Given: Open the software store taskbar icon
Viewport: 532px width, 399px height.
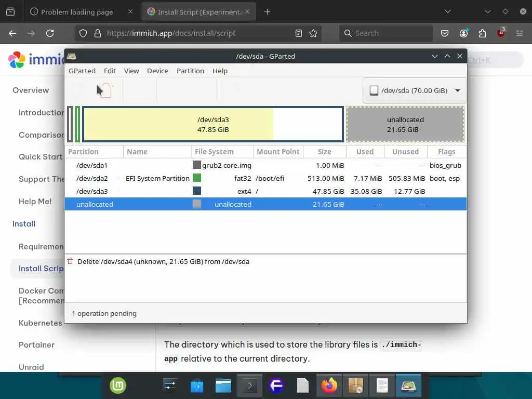Looking at the screenshot, I should [197, 386].
